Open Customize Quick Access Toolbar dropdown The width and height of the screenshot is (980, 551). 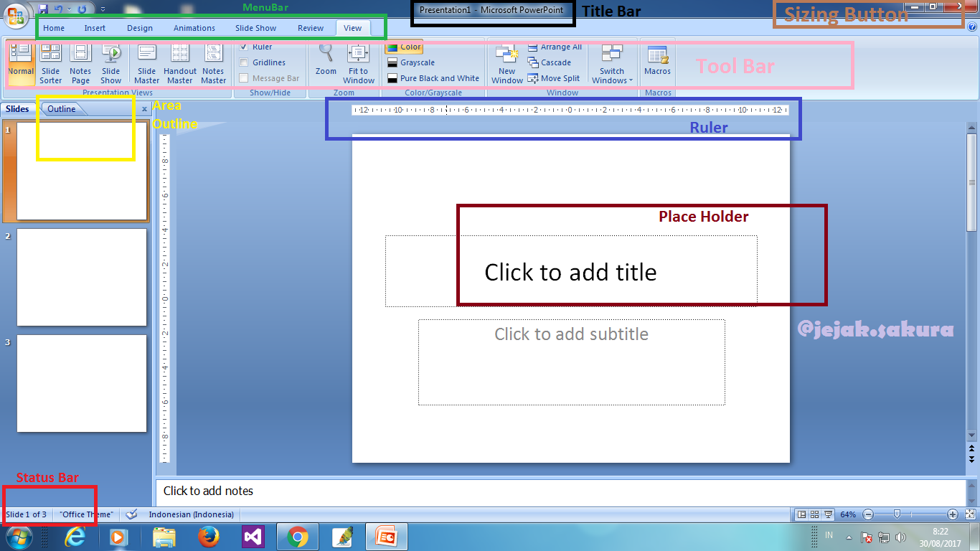(x=103, y=9)
